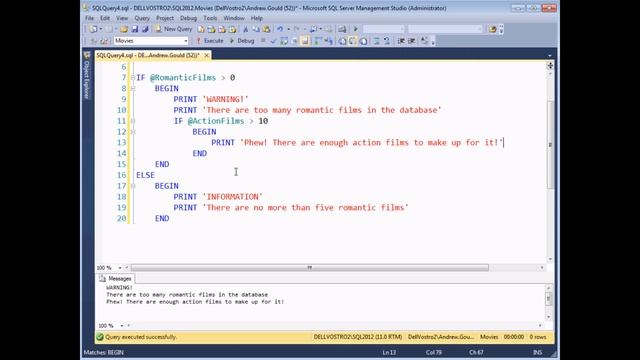Viewport: 640px width, 360px height.
Task: Click the editor's vertical scrollbar thumb
Action: tap(550, 145)
